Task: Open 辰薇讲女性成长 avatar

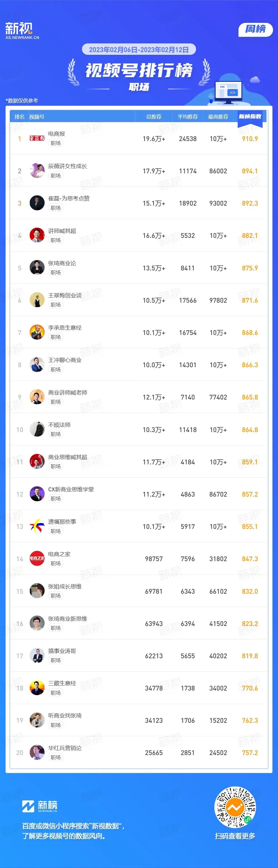Action: click(37, 171)
